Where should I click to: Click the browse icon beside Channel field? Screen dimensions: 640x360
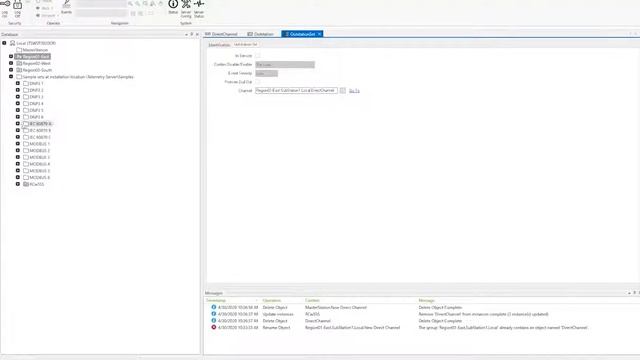343,90
